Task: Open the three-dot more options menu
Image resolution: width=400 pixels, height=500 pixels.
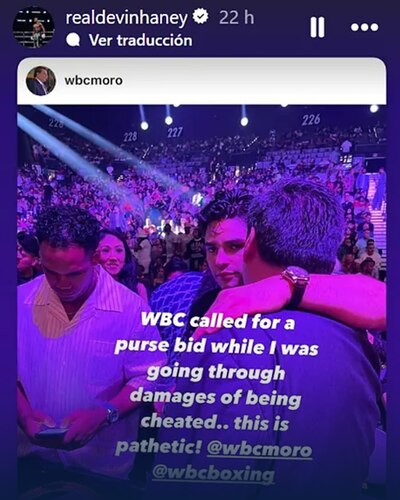Action: [x=364, y=27]
